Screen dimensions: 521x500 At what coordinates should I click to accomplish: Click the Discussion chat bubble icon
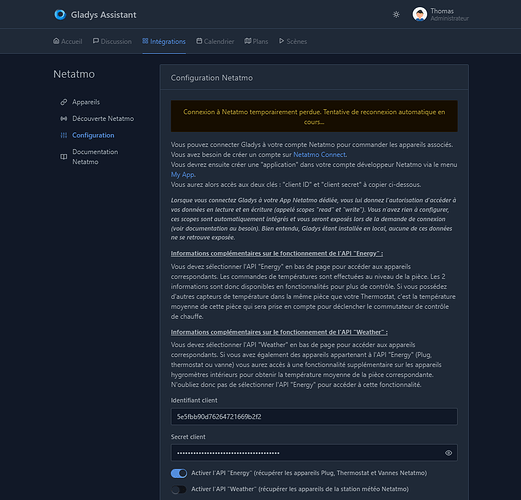click(96, 41)
